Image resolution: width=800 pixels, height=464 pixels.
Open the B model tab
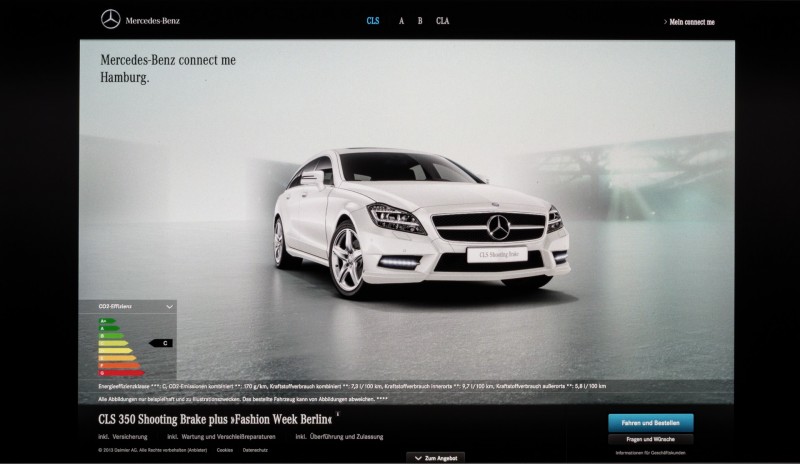tap(420, 21)
